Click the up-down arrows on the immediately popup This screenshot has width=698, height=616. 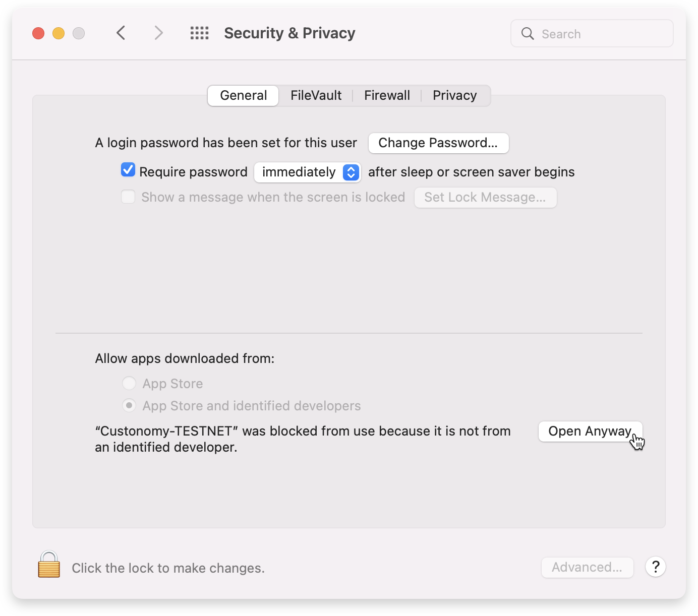tap(352, 172)
